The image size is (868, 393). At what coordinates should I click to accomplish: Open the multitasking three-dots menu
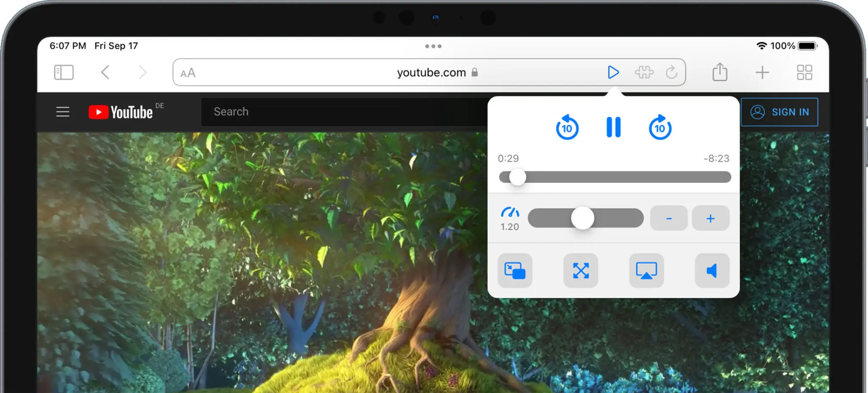[433, 46]
